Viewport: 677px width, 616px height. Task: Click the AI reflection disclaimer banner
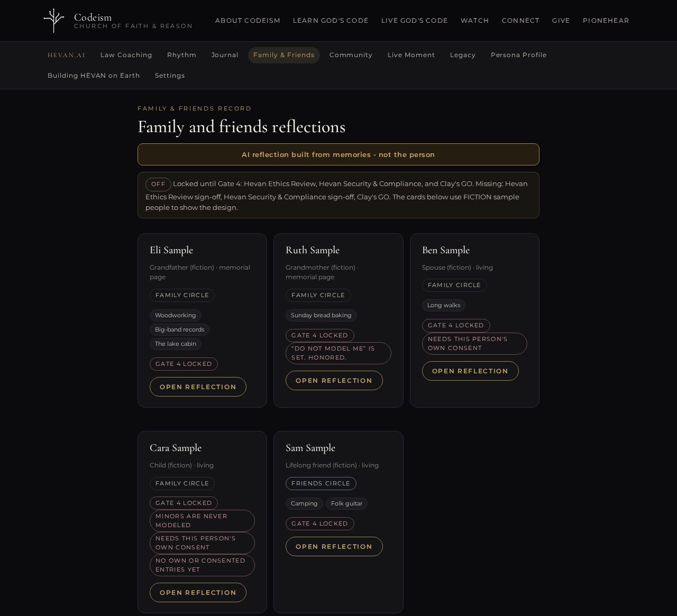[338, 154]
